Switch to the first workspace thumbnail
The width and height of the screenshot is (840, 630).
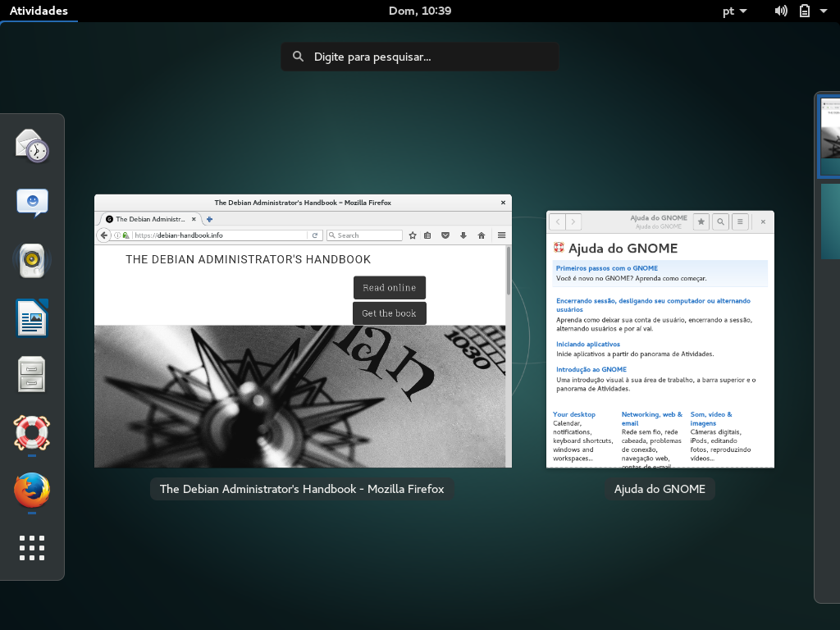829,137
